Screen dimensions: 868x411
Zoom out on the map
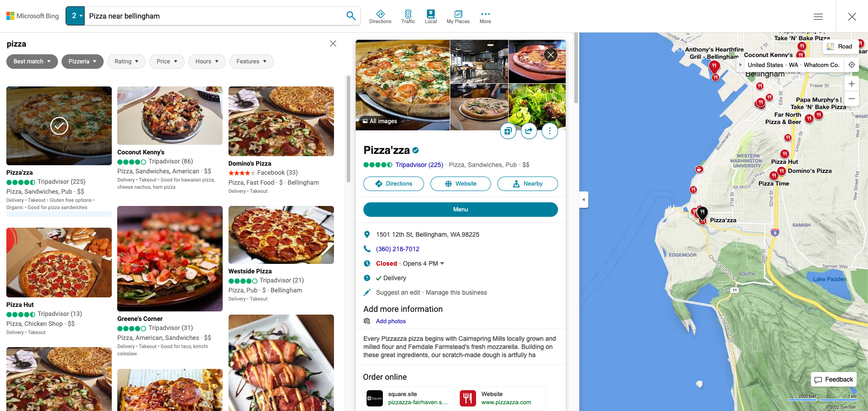click(852, 99)
